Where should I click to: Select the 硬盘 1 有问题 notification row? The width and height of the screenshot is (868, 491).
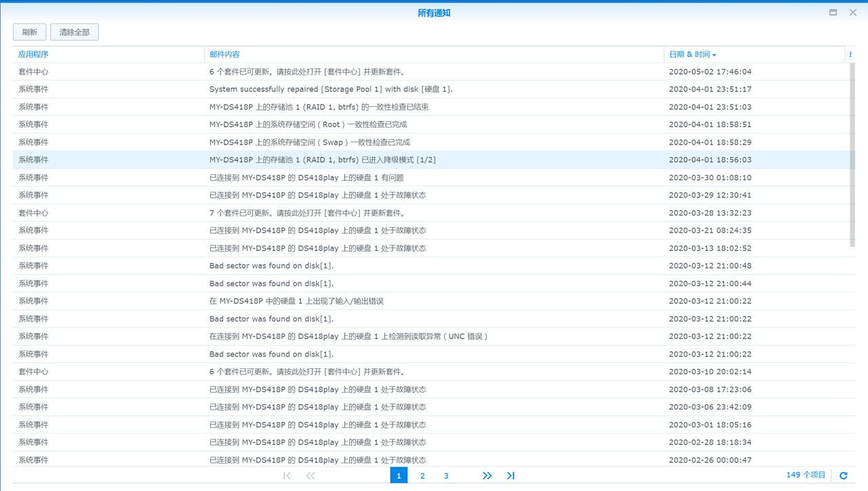[431, 177]
